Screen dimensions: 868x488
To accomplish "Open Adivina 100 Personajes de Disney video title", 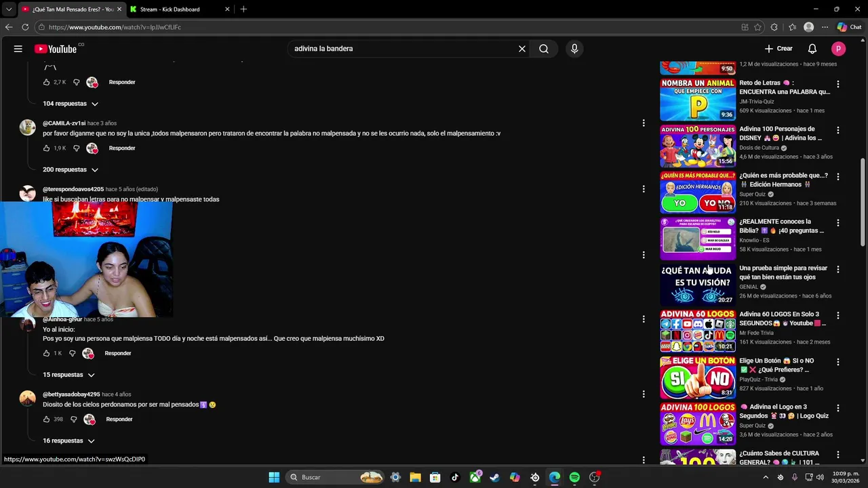I will (x=781, y=134).
